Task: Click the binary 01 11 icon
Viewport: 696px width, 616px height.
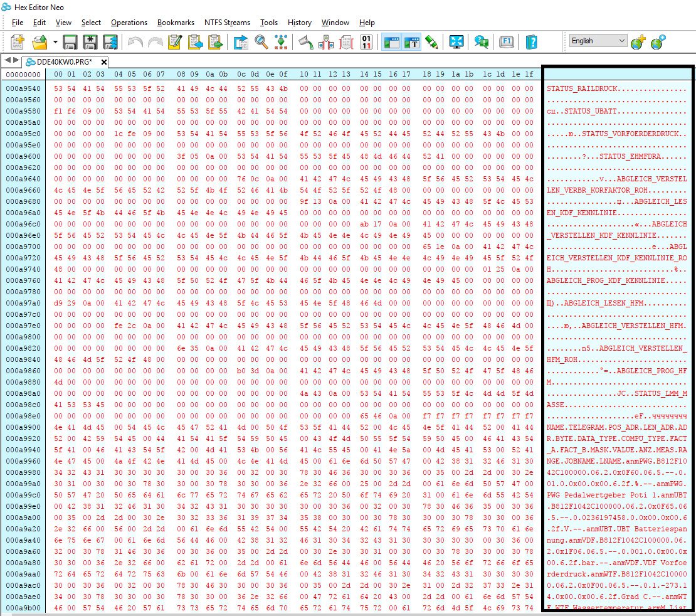Action: [x=366, y=42]
